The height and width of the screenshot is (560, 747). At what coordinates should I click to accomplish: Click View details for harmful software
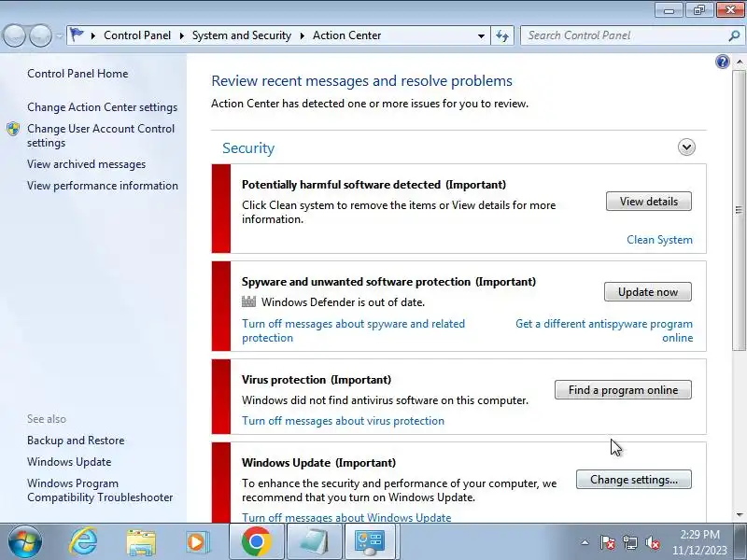(648, 202)
